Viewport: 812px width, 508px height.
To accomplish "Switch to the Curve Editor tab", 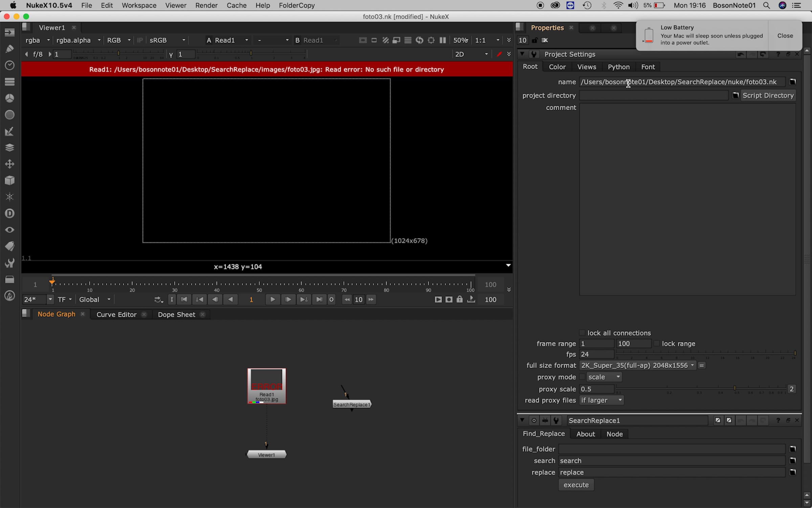I will 116,315.
